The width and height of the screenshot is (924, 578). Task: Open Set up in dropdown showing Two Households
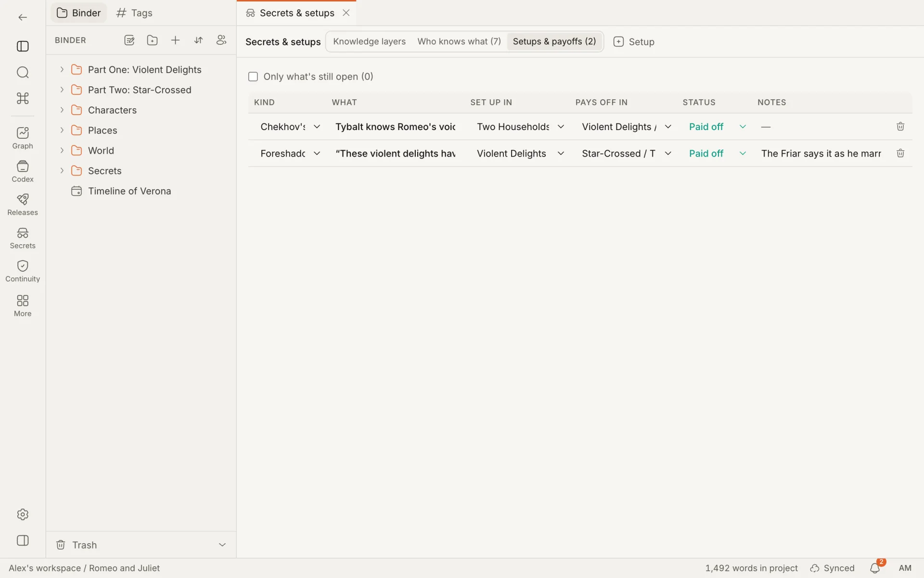point(520,127)
